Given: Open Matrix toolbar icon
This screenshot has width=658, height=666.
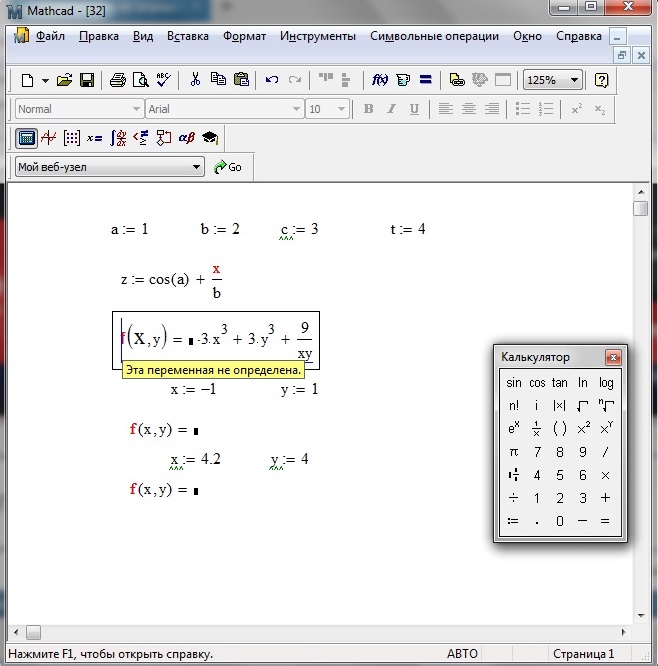Looking at the screenshot, I should (x=72, y=138).
